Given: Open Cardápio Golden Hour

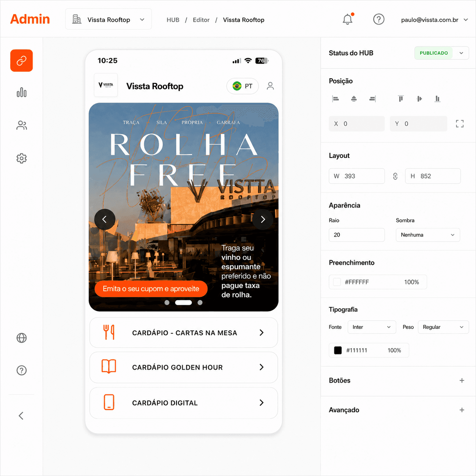Looking at the screenshot, I should [184, 367].
